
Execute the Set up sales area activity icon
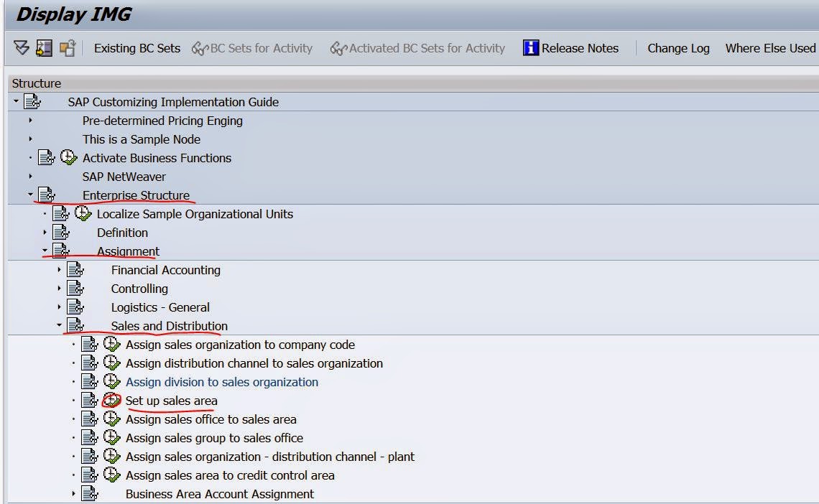pyautogui.click(x=112, y=400)
